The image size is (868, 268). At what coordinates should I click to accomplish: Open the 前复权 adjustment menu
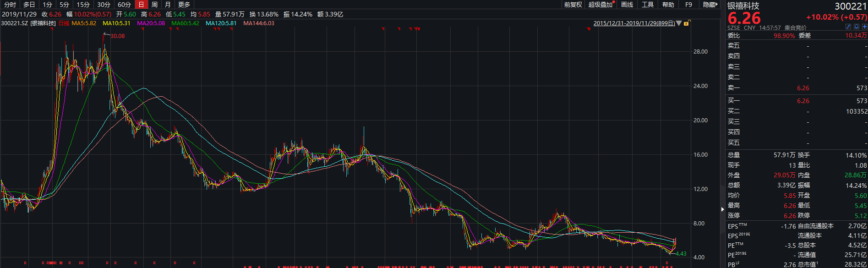(573, 4)
